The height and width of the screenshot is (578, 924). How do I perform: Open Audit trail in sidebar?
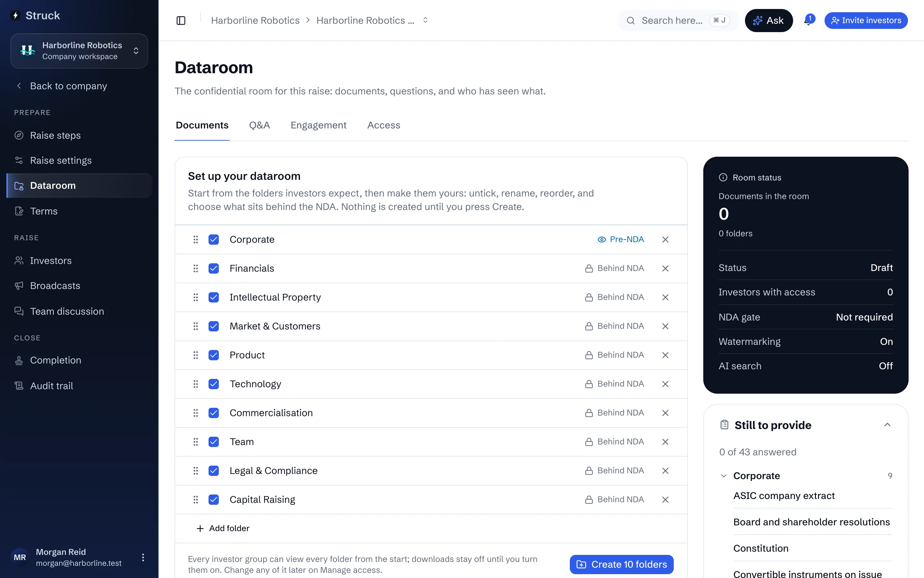79,386
